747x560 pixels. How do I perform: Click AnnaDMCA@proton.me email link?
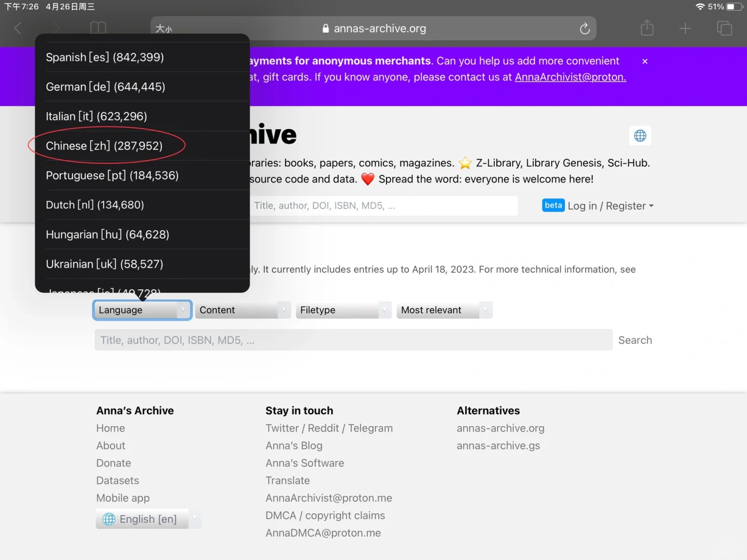tap(323, 533)
